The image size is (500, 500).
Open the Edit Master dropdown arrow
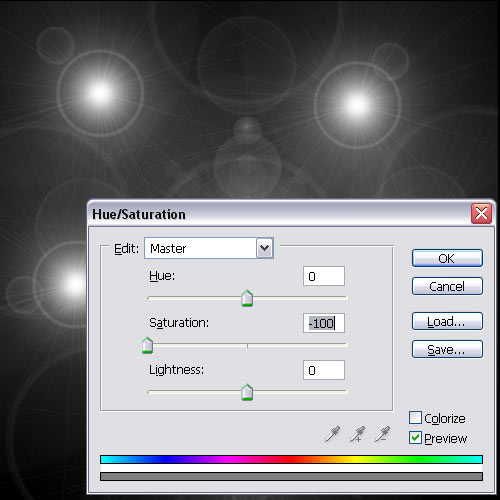(x=265, y=248)
